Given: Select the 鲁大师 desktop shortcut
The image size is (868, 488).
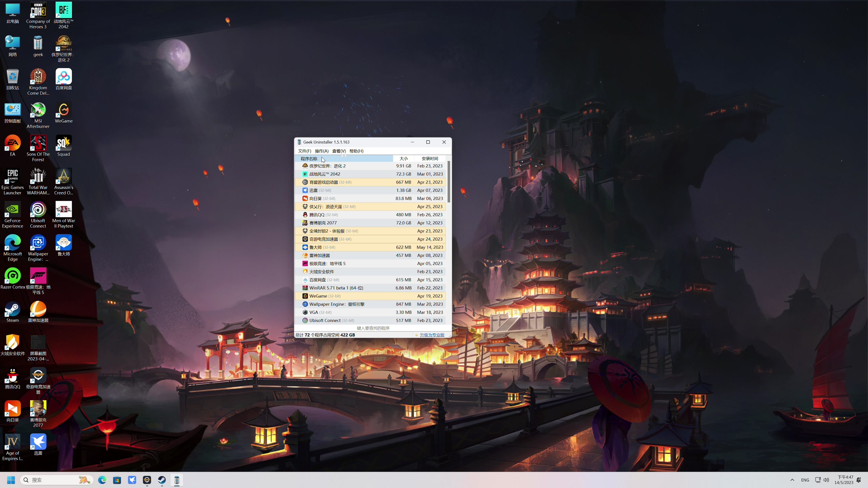Looking at the screenshot, I should pos(63,245).
